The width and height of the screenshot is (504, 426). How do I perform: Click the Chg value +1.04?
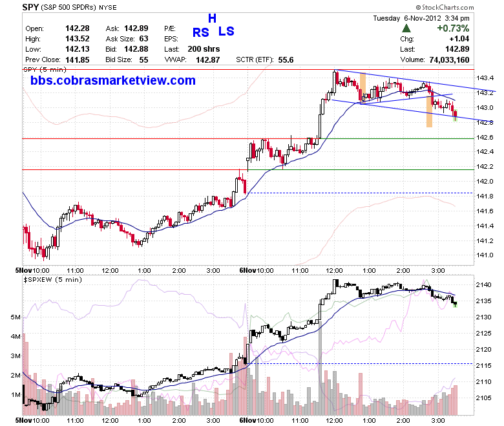point(459,39)
